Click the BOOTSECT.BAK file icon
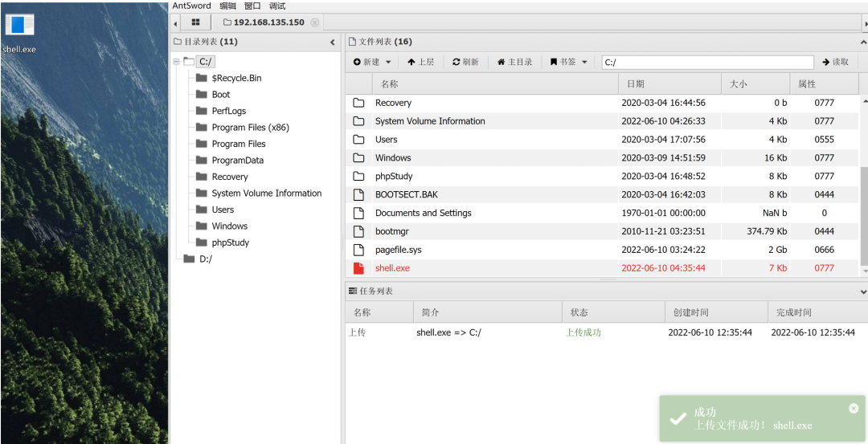Image resolution: width=868 pixels, height=444 pixels. [x=358, y=194]
